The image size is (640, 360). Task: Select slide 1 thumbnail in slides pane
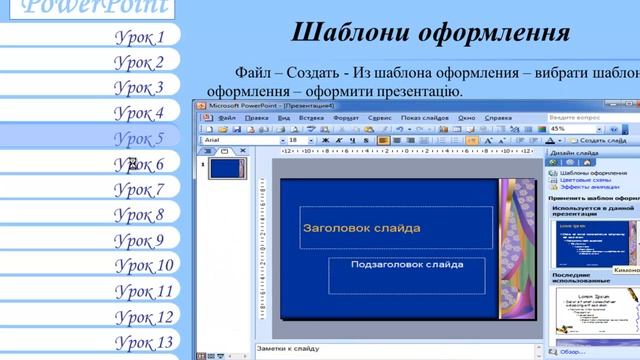pos(227,168)
